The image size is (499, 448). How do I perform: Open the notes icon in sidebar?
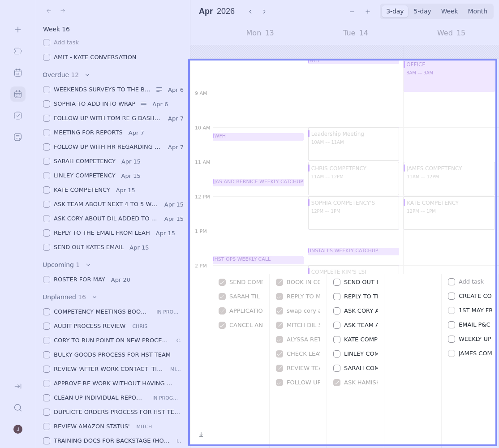tap(18, 137)
